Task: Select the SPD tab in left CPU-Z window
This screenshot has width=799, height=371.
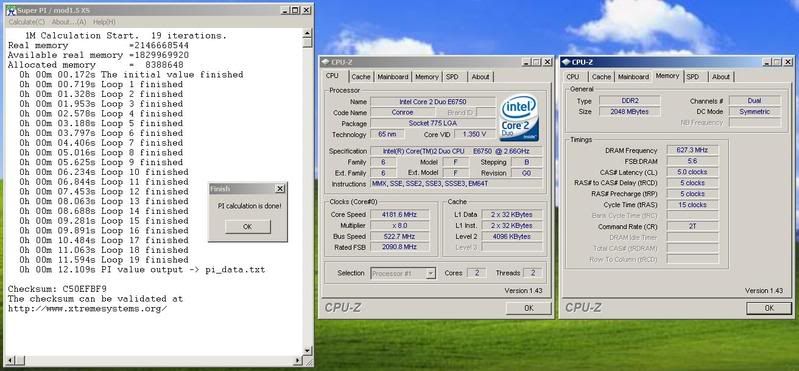Action: [x=452, y=77]
